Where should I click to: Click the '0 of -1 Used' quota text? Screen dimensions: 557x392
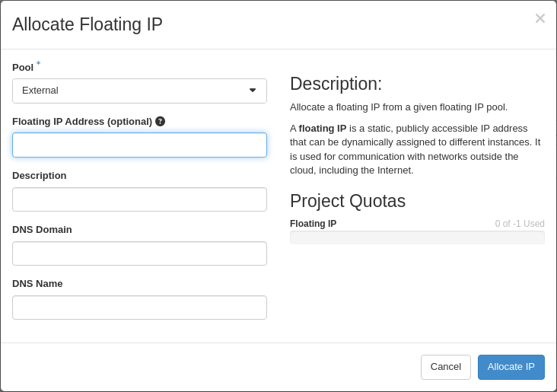point(520,224)
